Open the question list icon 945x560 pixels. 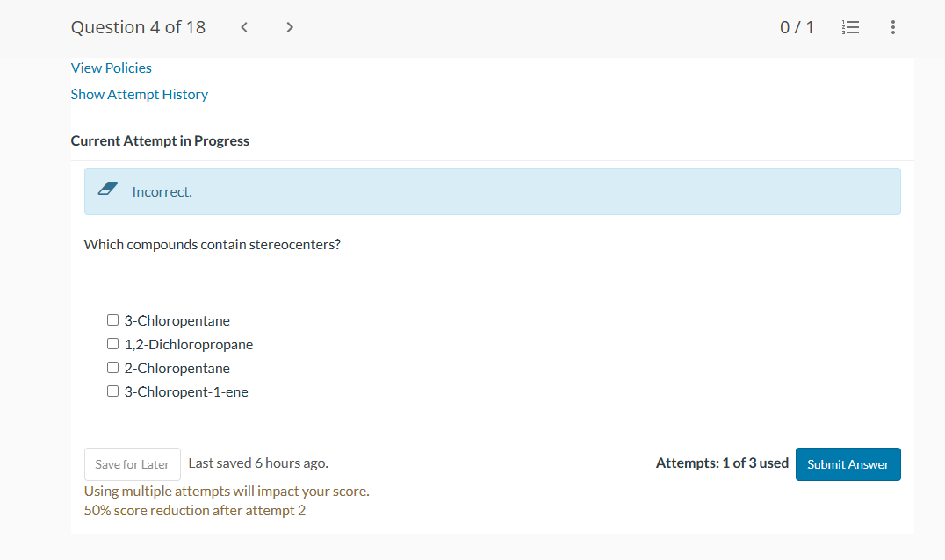pyautogui.click(x=850, y=27)
